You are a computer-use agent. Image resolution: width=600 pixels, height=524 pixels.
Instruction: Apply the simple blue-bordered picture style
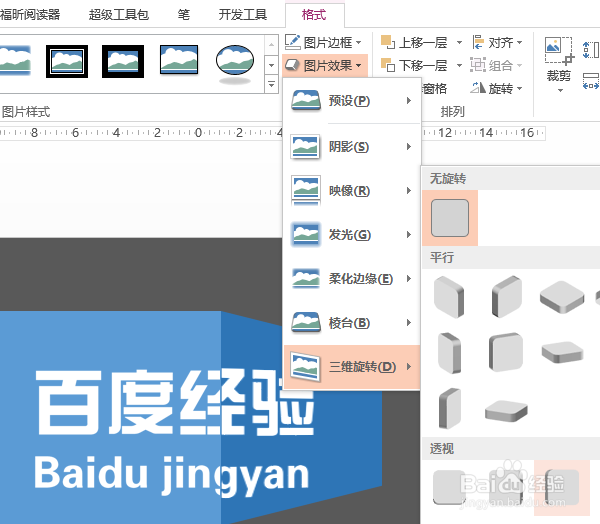[x=179, y=60]
